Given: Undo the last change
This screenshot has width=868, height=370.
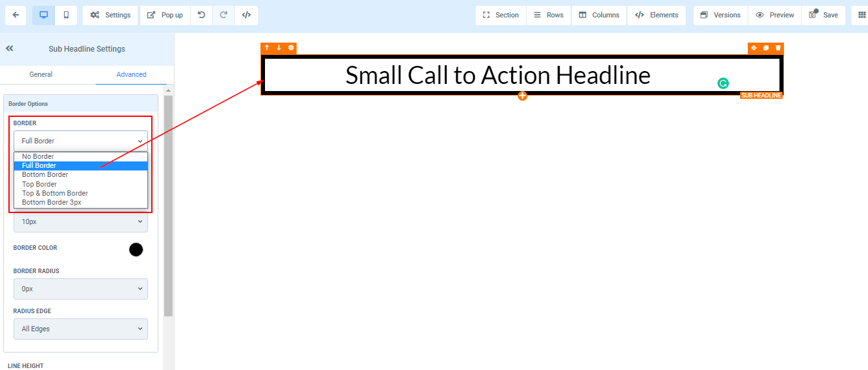Looking at the screenshot, I should click(202, 15).
